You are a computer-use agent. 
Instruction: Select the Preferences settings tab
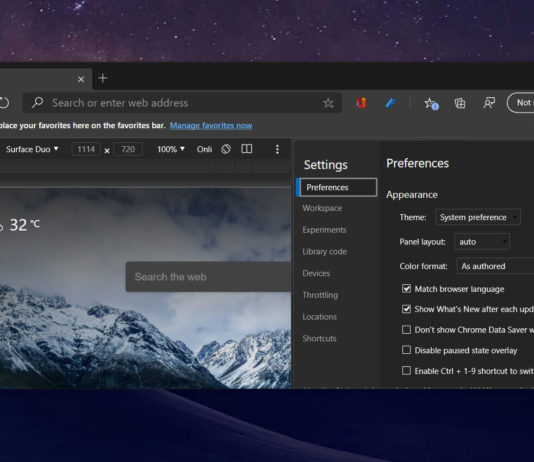click(337, 187)
